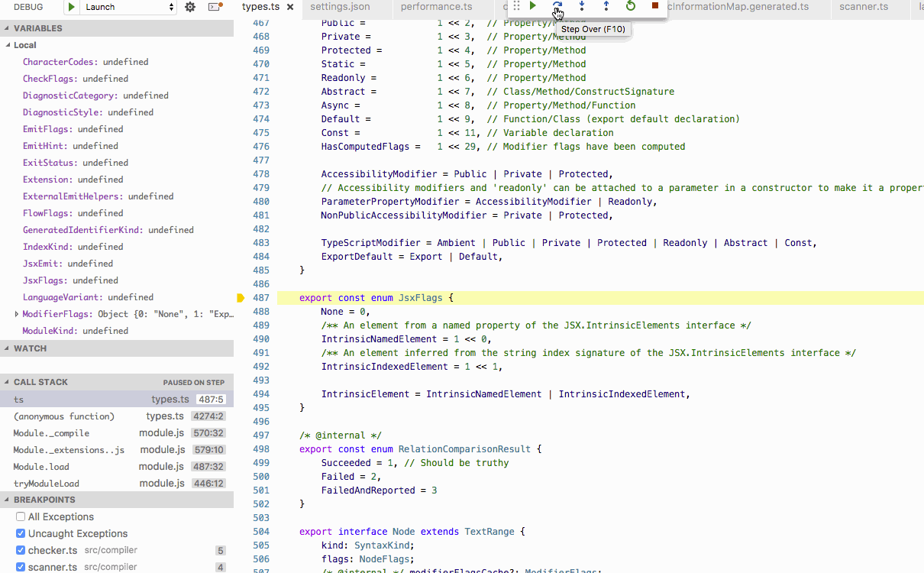The image size is (924, 573).
Task: Open launch configuration with the gear icon
Action: tap(191, 7)
